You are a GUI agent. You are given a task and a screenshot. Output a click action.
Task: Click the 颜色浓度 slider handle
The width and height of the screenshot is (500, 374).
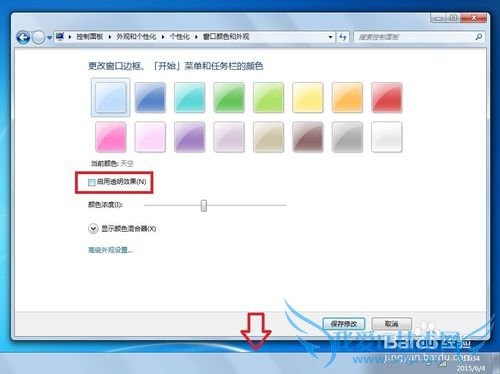click(x=204, y=206)
